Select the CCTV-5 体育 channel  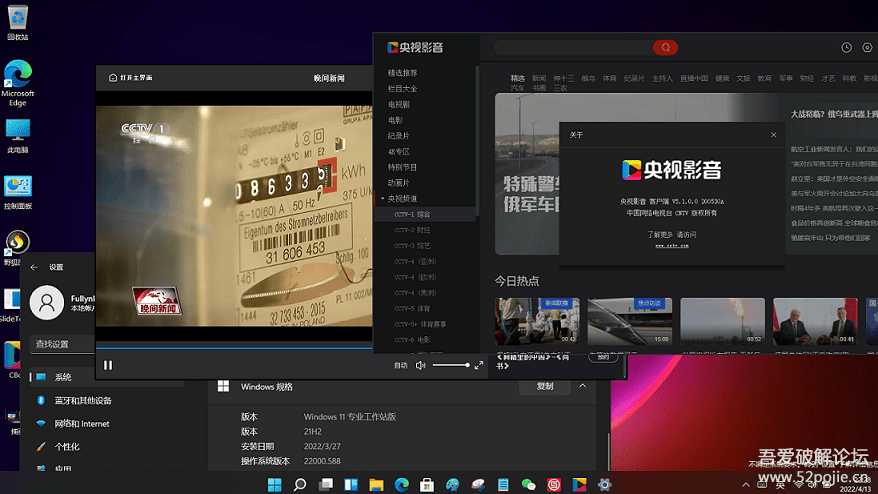coord(412,309)
